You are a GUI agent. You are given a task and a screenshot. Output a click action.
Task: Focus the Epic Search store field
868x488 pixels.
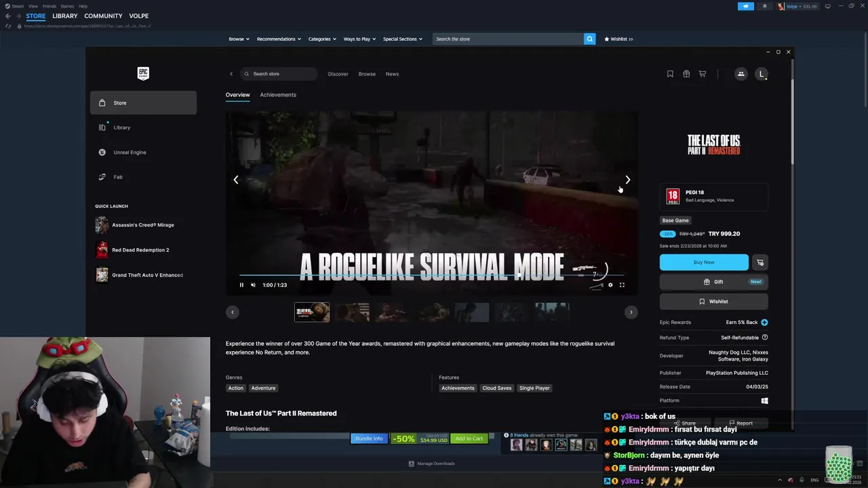pos(279,74)
